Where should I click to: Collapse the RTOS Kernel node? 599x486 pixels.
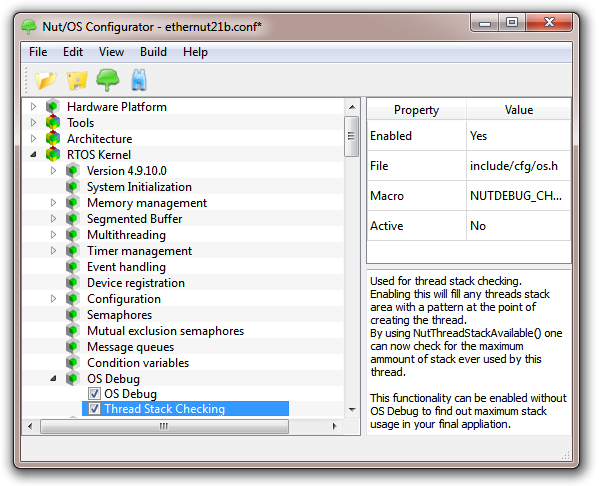[x=34, y=155]
